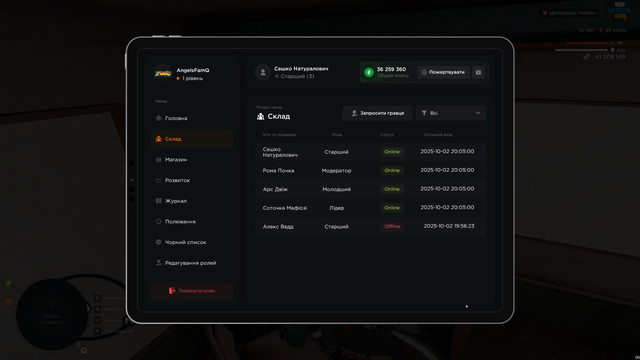
Task: Click the Запросити гравця invite button
Action: [x=378, y=113]
